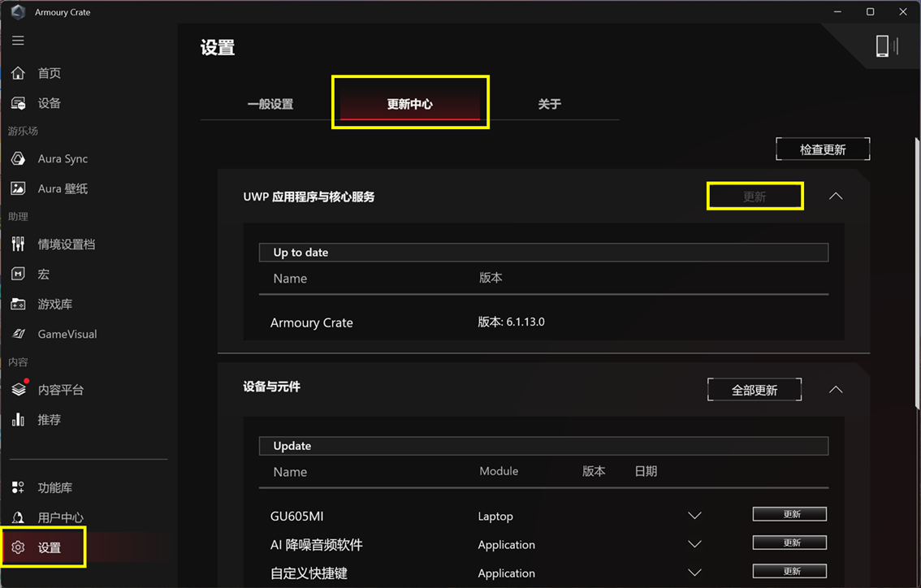
Task: Switch to 一般设置 tab
Action: pos(270,104)
